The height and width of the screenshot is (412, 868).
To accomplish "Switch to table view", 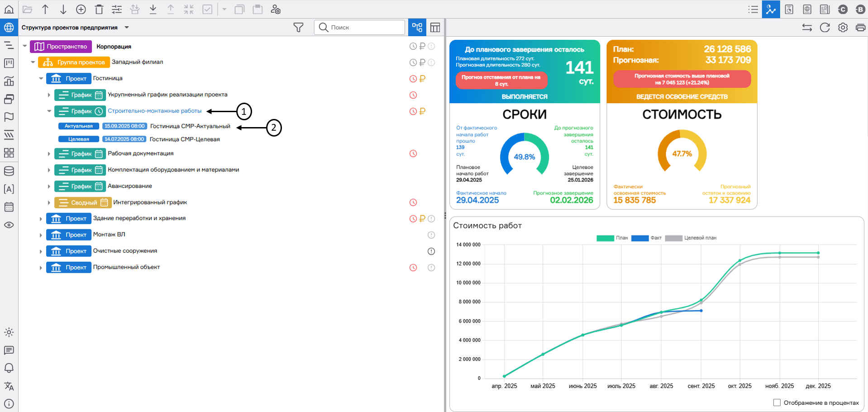I will pos(435,28).
